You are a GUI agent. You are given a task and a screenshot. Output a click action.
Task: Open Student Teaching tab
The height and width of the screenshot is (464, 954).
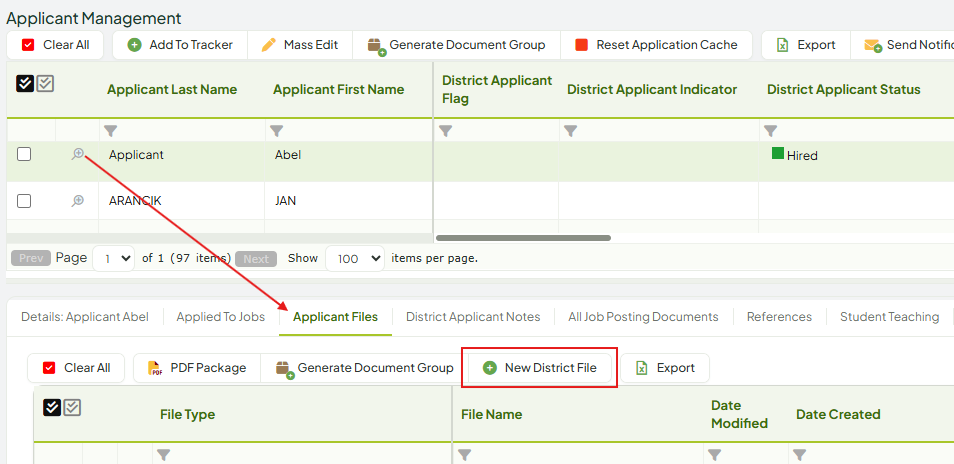click(890, 317)
